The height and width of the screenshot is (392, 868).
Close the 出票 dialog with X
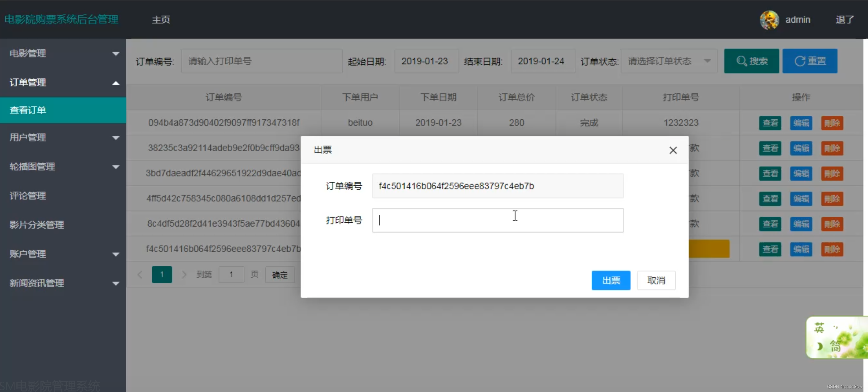[x=673, y=150]
